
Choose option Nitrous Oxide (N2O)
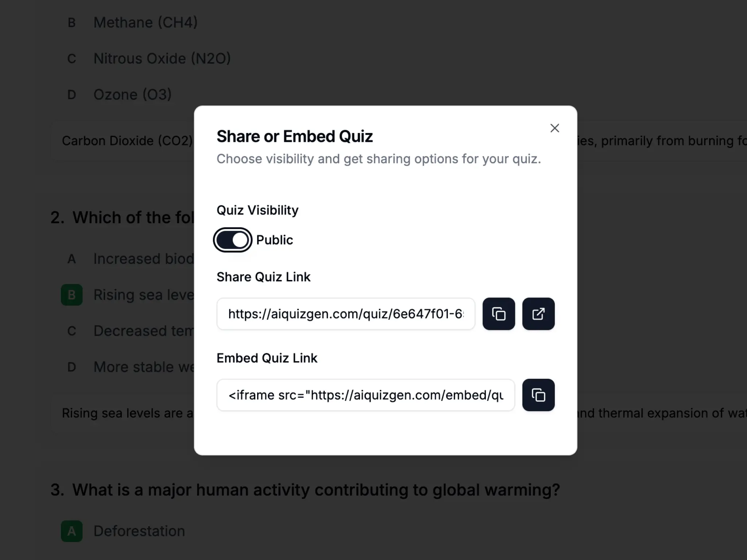162,58
